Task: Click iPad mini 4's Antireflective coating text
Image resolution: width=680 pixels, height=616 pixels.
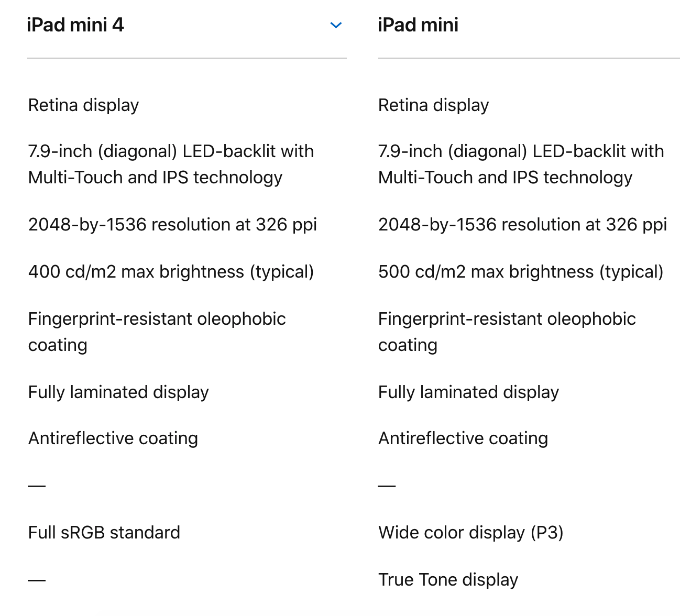Action: click(113, 438)
